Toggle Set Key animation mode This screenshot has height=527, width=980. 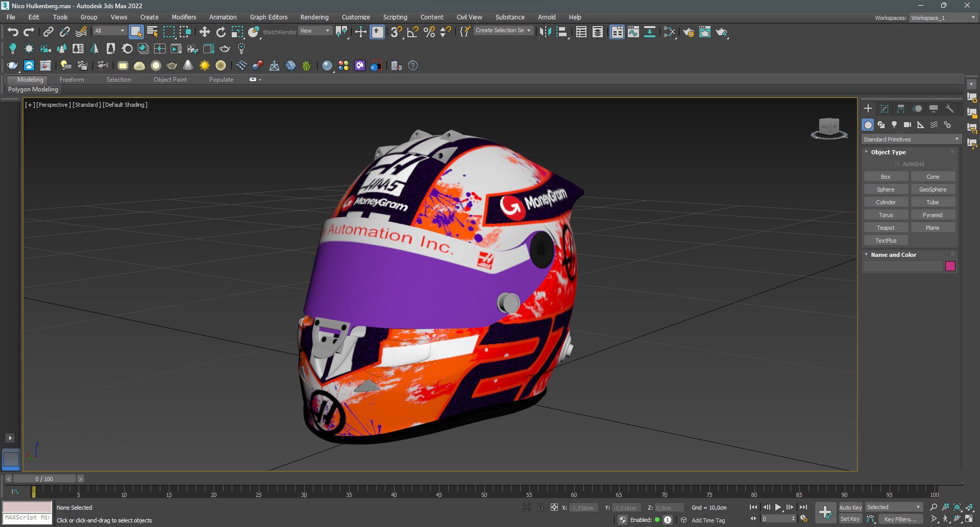850,519
